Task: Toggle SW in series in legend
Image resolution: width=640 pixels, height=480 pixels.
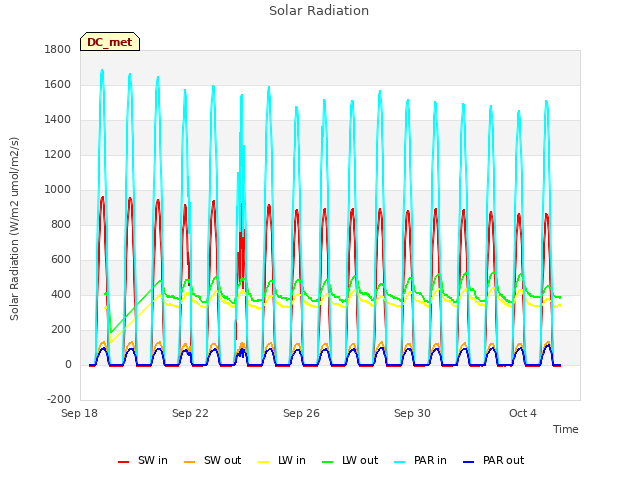Action: (x=143, y=460)
